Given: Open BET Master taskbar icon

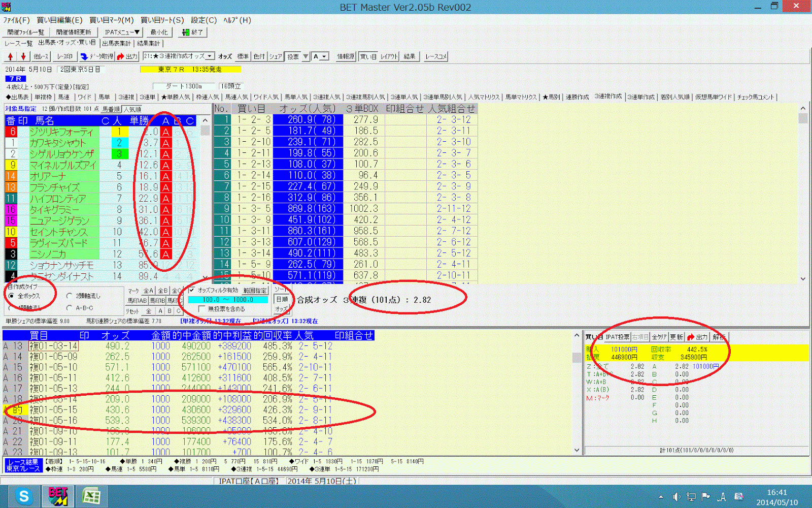Looking at the screenshot, I should [58, 496].
